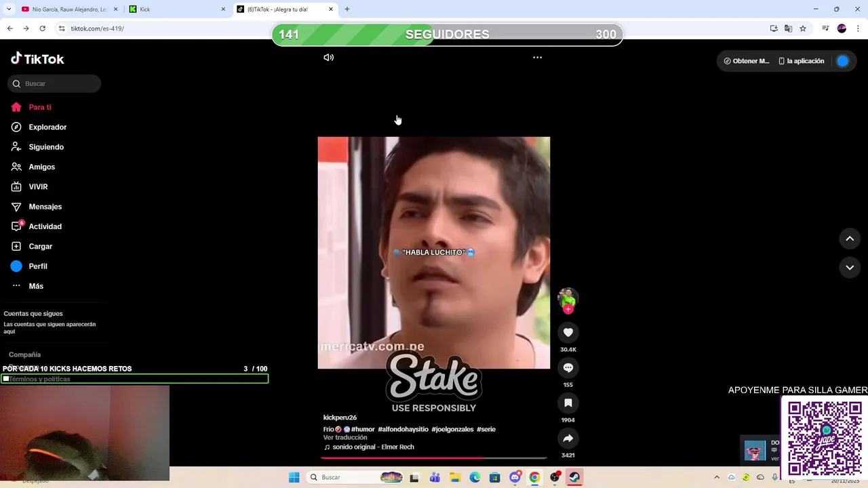The height and width of the screenshot is (488, 868).
Task: Close the TikTok browser tab
Action: click(x=331, y=9)
